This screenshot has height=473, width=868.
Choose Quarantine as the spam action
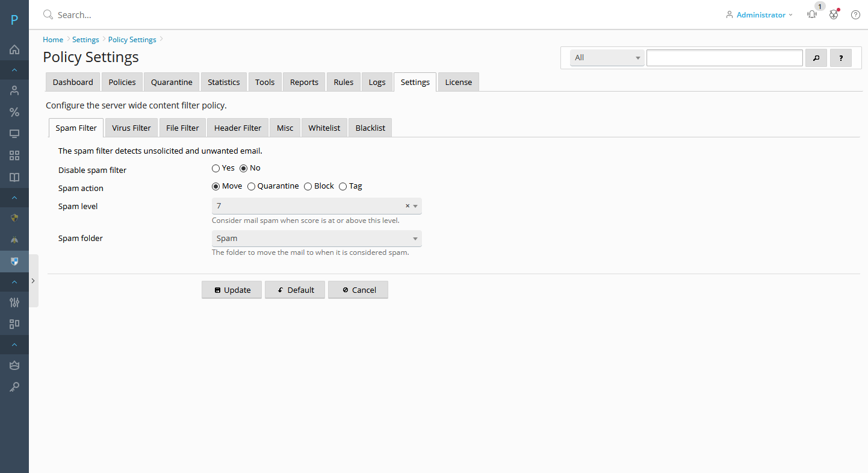pos(252,187)
